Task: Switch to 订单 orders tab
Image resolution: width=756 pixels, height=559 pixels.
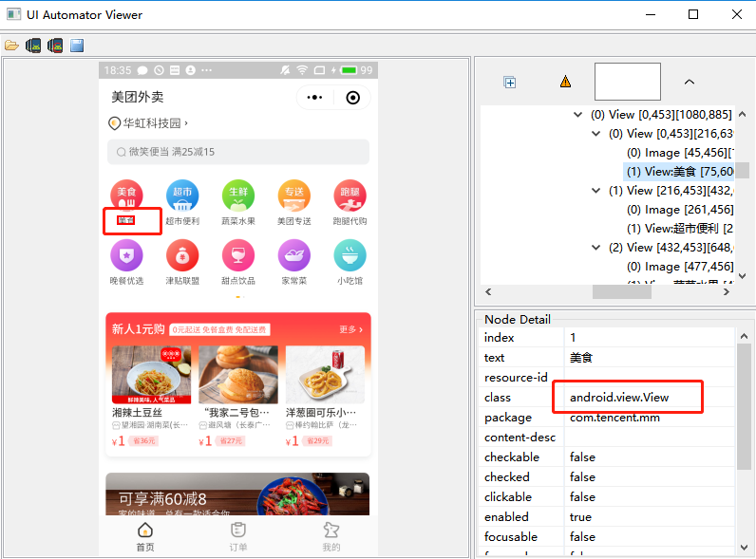Action: tap(238, 536)
